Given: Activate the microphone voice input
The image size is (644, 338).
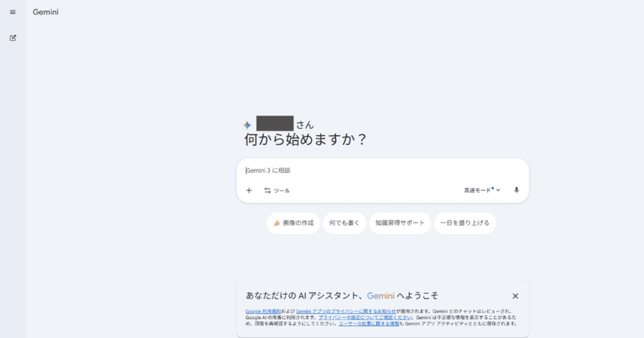Looking at the screenshot, I should coord(516,190).
